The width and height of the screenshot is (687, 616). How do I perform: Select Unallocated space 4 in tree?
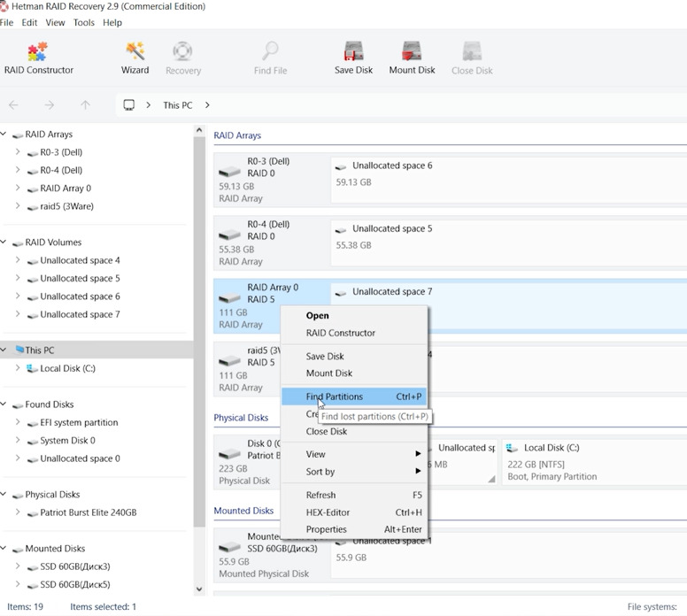tap(80, 260)
